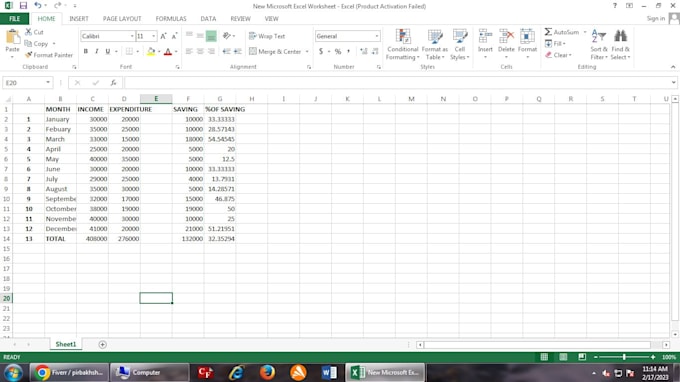
Task: Click the Insert Function fx icon
Action: tap(113, 82)
